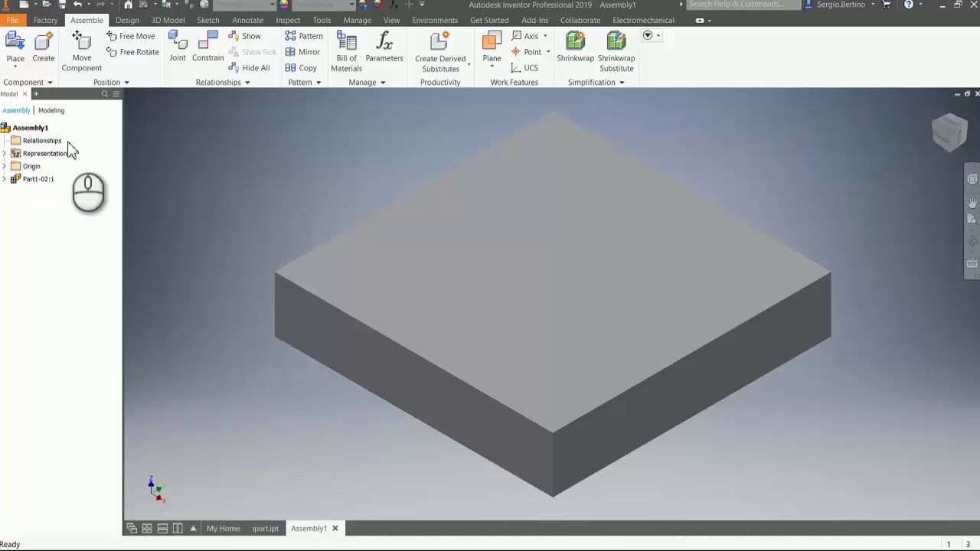Viewport: 980px width, 551px height.
Task: Click the Home icon in quick access toolbar
Action: [x=128, y=5]
